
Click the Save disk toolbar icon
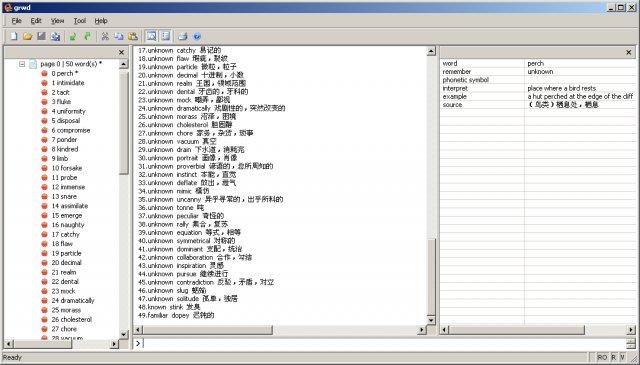pyautogui.click(x=41, y=36)
